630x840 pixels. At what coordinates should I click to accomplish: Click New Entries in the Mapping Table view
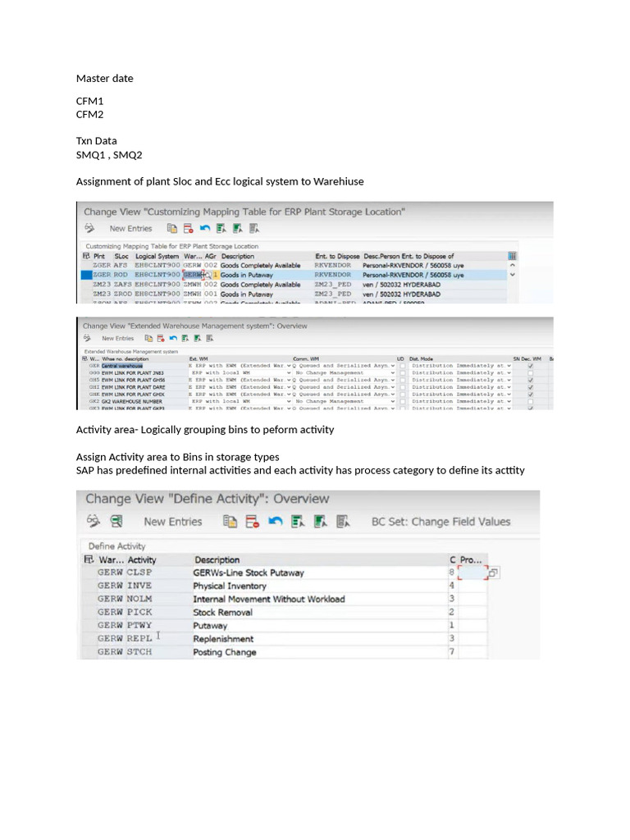click(x=130, y=228)
